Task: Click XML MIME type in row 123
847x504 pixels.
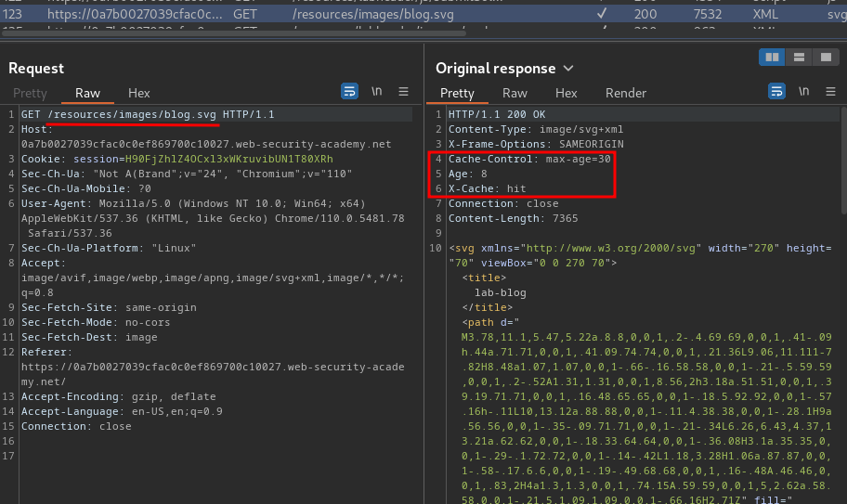Action: coord(765,14)
